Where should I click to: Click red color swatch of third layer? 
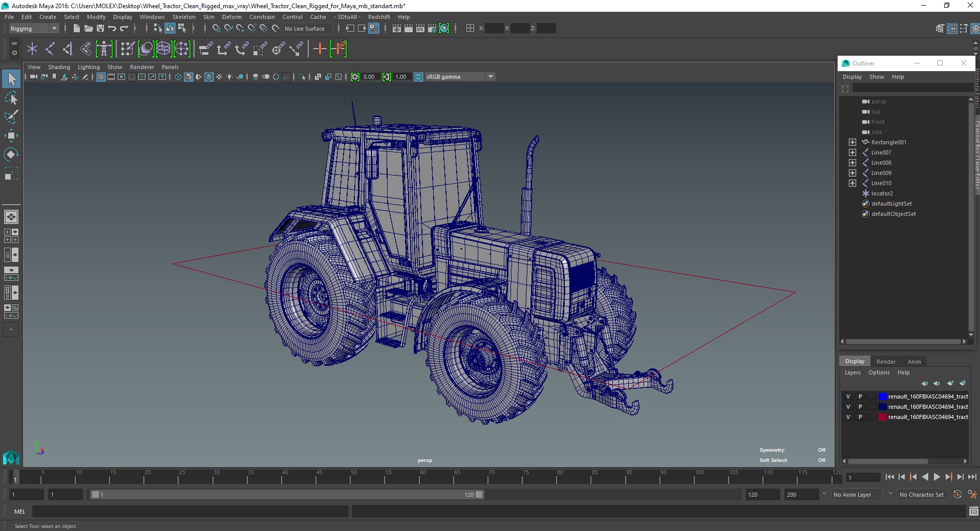point(883,417)
